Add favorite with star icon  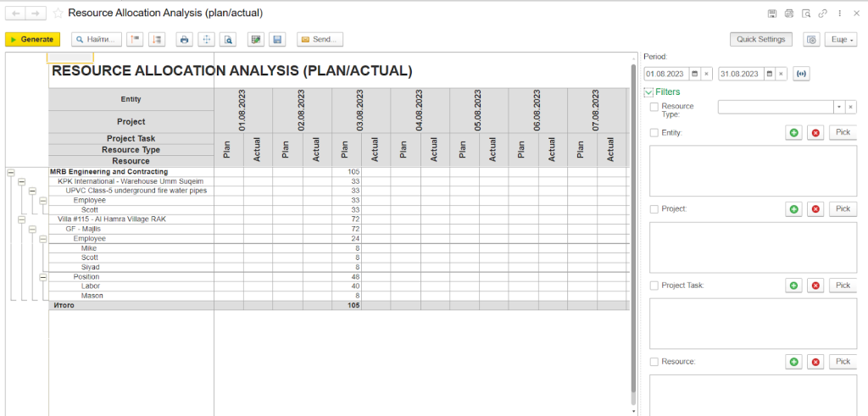coord(58,13)
